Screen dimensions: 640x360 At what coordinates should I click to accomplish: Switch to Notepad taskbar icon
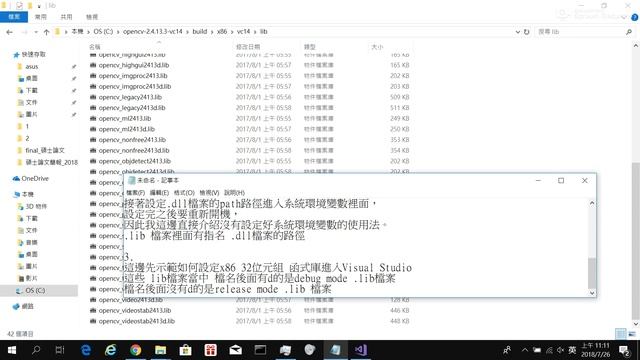click(336, 350)
